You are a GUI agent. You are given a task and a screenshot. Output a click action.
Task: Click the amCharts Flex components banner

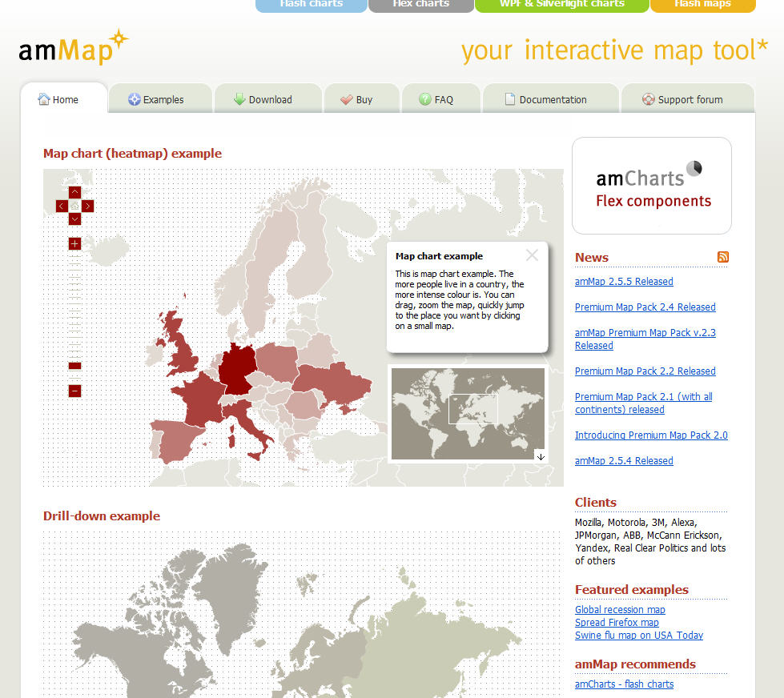point(651,186)
